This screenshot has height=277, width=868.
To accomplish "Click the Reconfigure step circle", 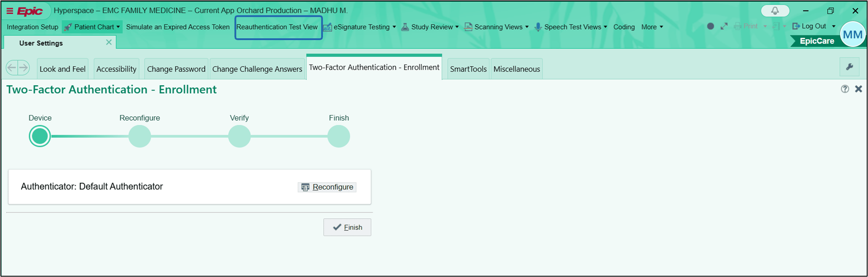I will click(x=140, y=136).
